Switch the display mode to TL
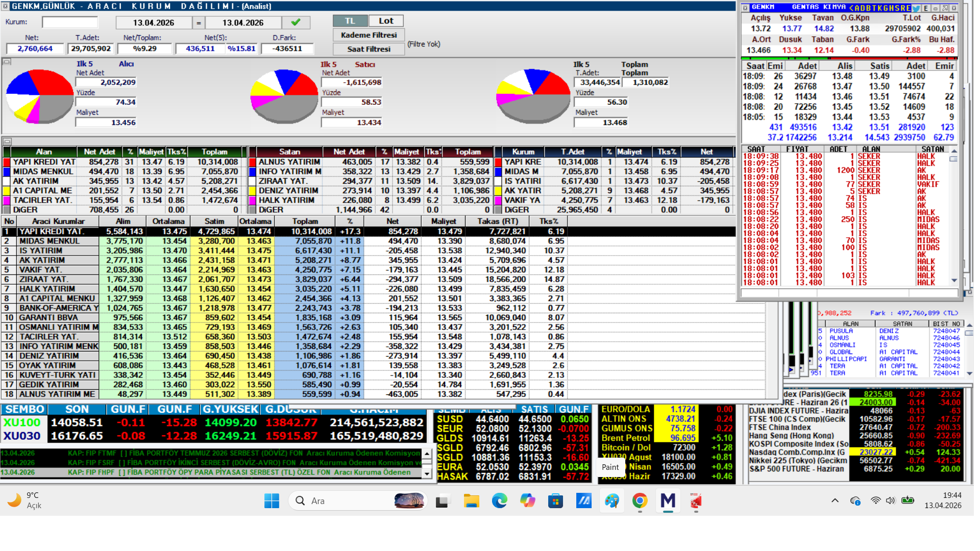 tap(350, 21)
